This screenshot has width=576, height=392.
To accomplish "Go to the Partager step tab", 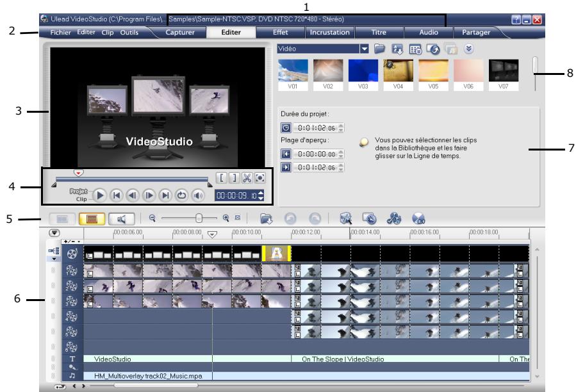I will pos(476,32).
